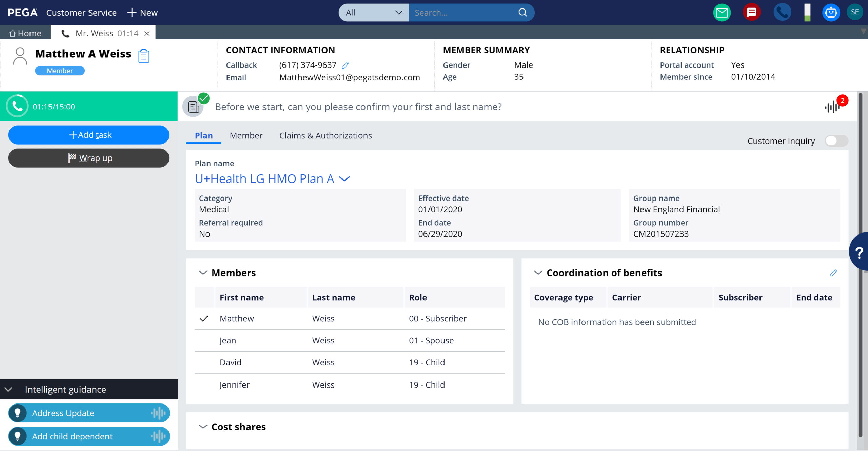This screenshot has height=451, width=868.
Task: Select the Matthew Weiss member row checkmark
Action: pyautogui.click(x=204, y=319)
